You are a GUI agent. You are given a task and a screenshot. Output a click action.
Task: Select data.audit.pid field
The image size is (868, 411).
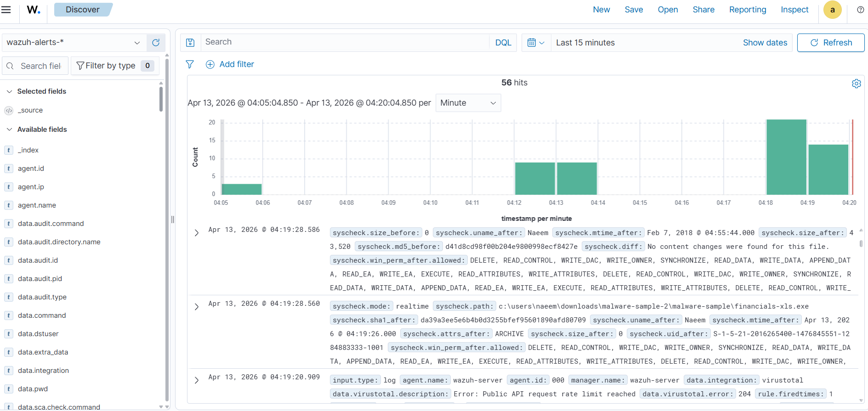coord(40,279)
